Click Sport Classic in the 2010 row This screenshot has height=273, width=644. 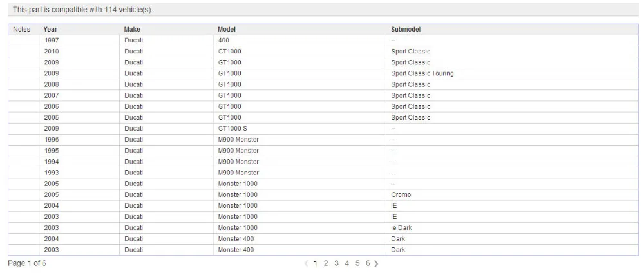point(411,52)
